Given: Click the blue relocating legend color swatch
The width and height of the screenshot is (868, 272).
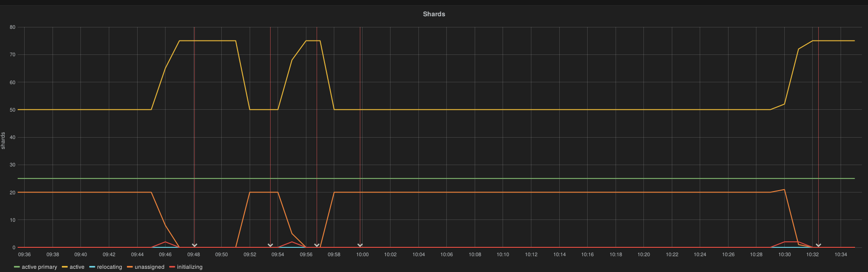Looking at the screenshot, I should (x=92, y=267).
